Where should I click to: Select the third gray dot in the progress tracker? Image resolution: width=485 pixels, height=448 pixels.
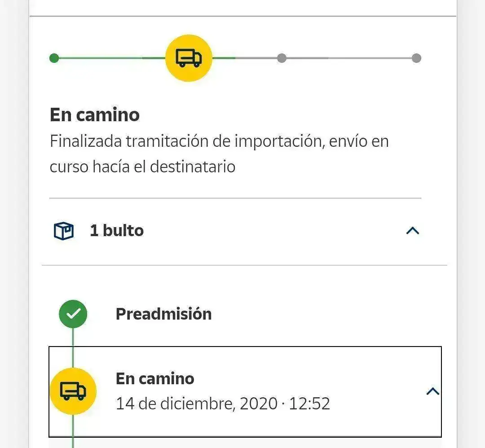[282, 58]
